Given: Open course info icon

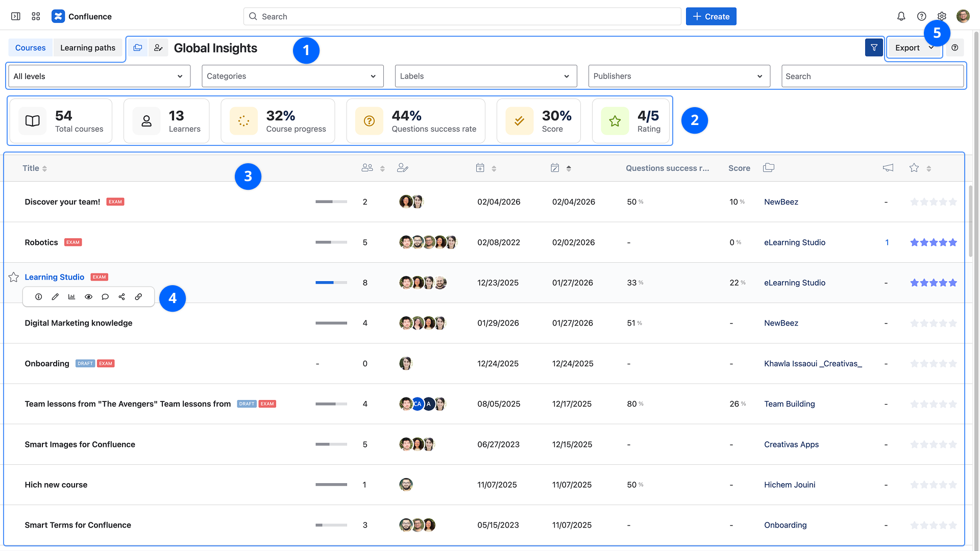Looking at the screenshot, I should coord(38,297).
